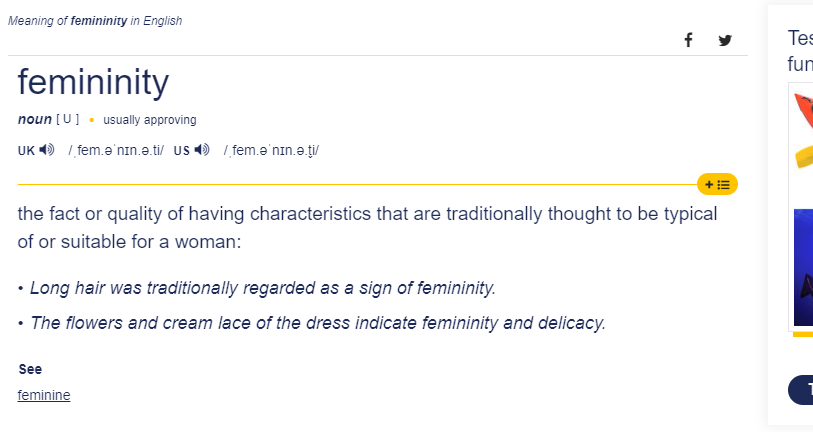Image resolution: width=813 pixels, height=432 pixels.
Task: Select the US phonetic transcription text
Action: (271, 150)
